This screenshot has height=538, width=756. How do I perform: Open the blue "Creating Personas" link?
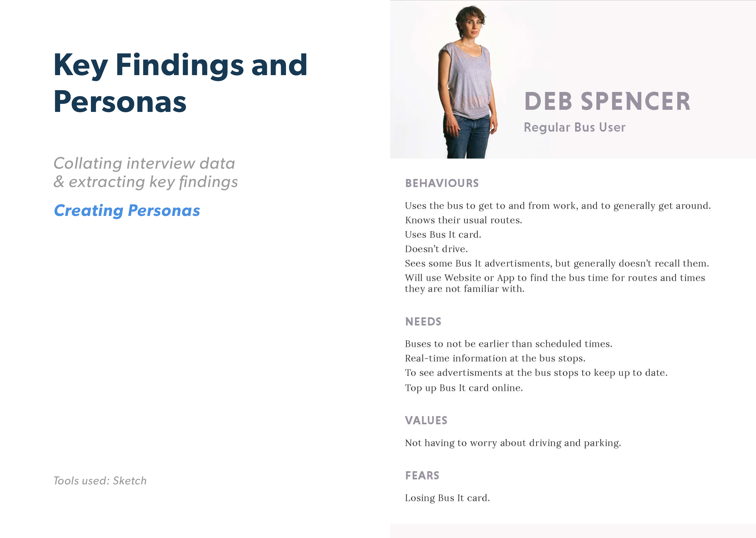click(x=127, y=211)
